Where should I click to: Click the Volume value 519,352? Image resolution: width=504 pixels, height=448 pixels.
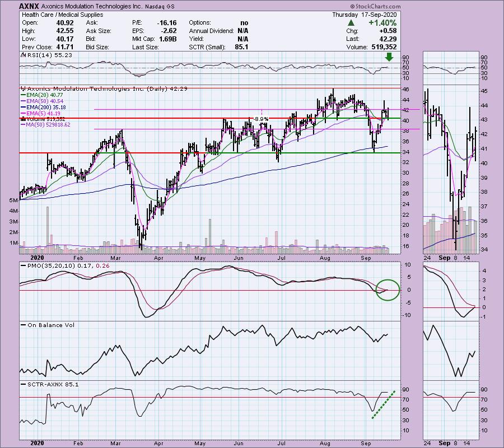click(384, 47)
